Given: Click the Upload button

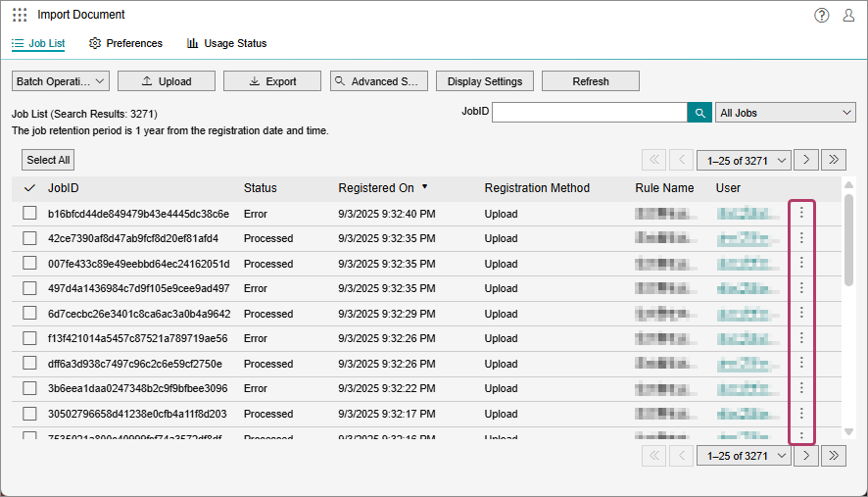Looking at the screenshot, I should tap(167, 81).
